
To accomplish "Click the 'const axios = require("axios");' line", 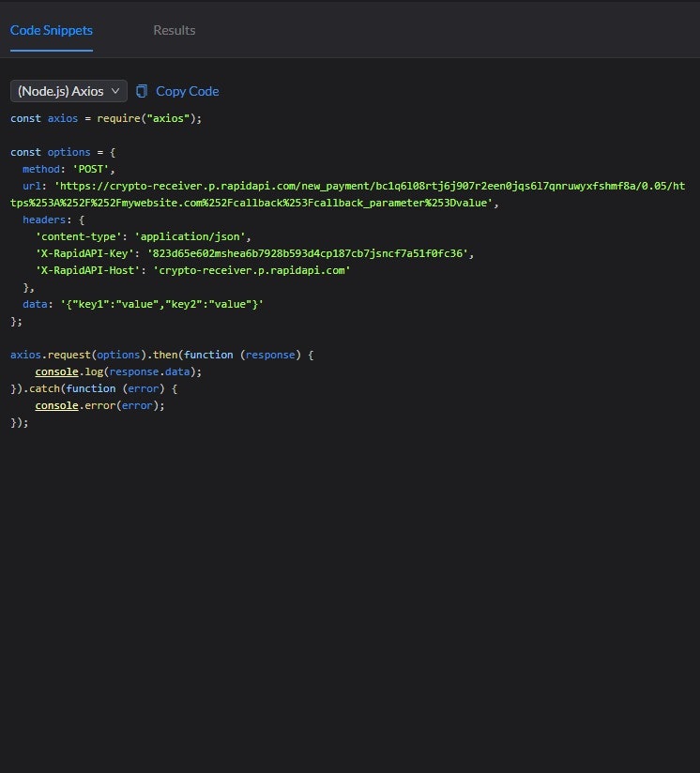I will (106, 119).
